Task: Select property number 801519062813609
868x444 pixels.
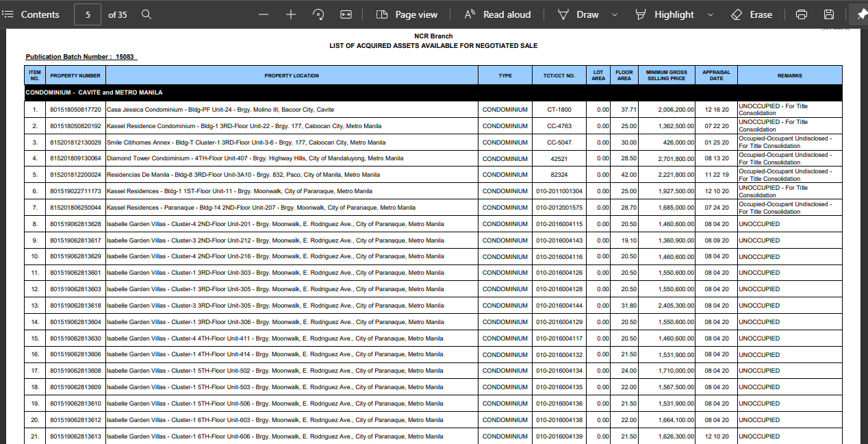Action: [75, 387]
